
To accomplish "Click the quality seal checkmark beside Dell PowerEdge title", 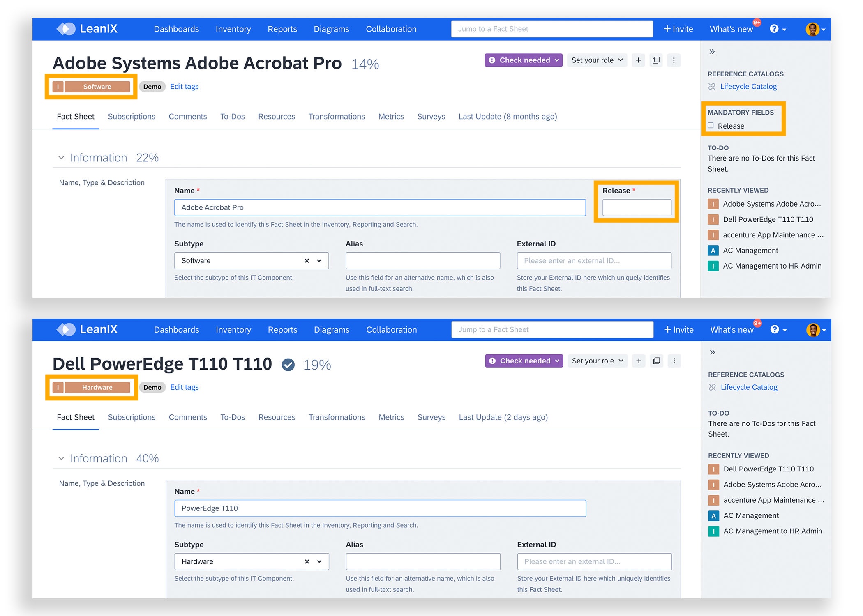I will [288, 364].
